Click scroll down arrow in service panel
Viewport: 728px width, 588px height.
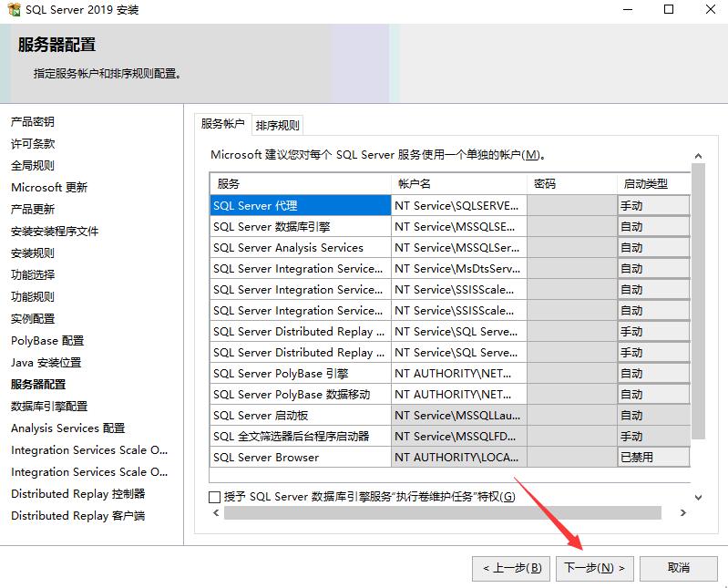698,498
